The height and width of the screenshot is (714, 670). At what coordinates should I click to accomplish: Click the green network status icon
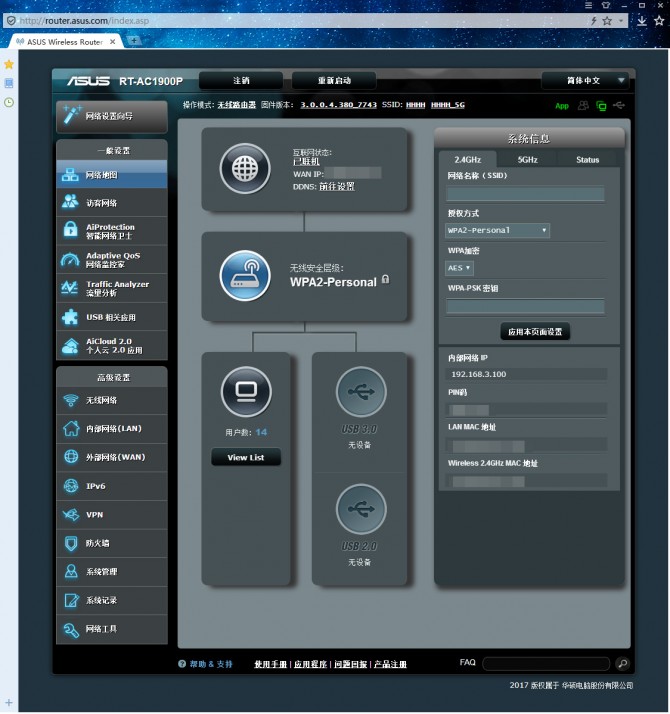(601, 106)
